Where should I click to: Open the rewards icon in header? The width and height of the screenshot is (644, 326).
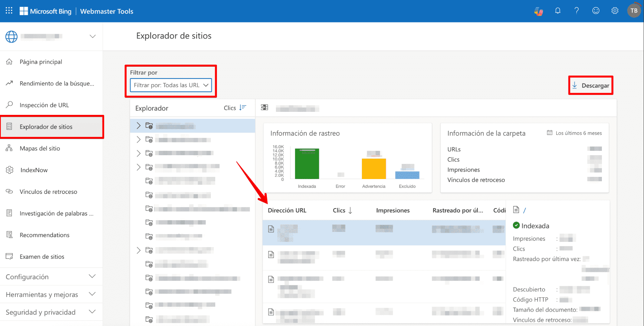click(x=539, y=11)
